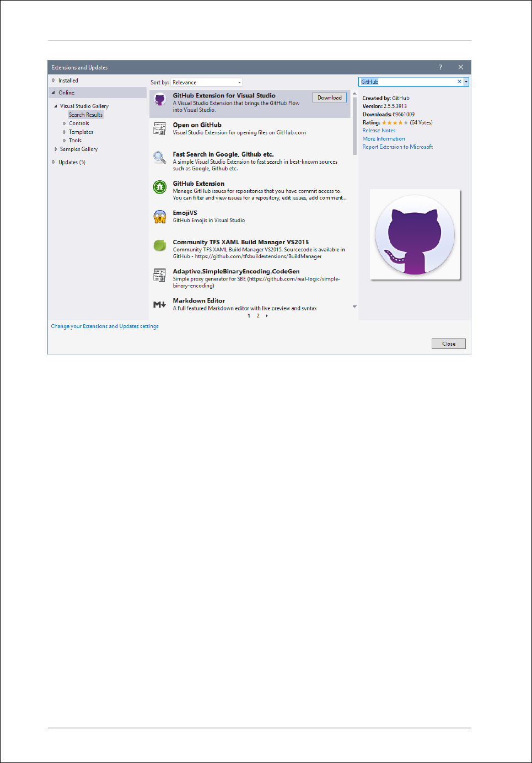This screenshot has height=763, width=532.
Task: Select Search Results in the tree
Action: (x=85, y=115)
